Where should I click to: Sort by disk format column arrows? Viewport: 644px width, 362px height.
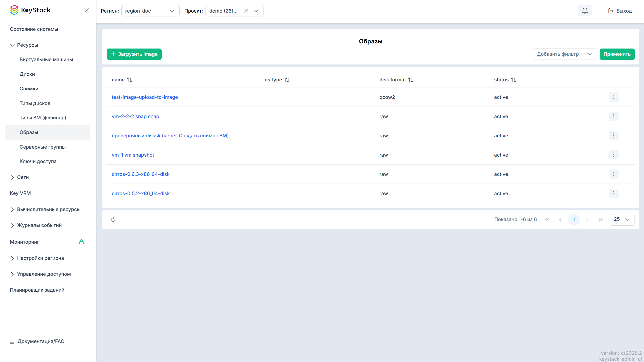(411, 80)
